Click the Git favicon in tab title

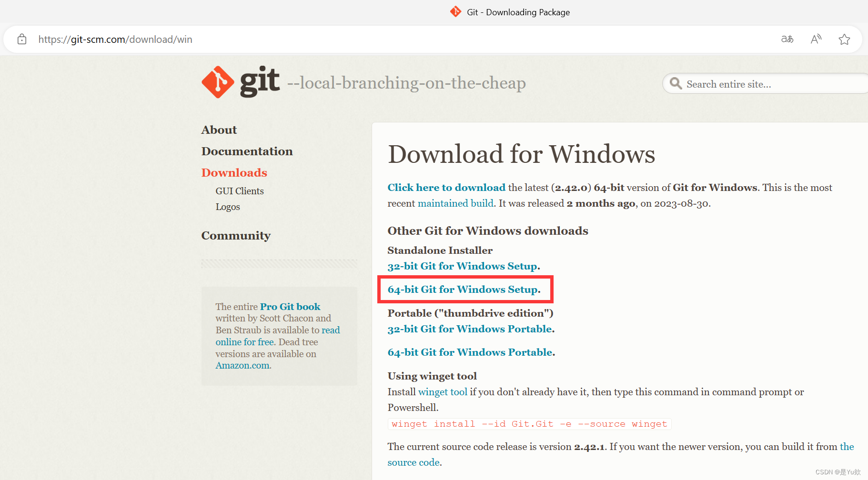[456, 11]
